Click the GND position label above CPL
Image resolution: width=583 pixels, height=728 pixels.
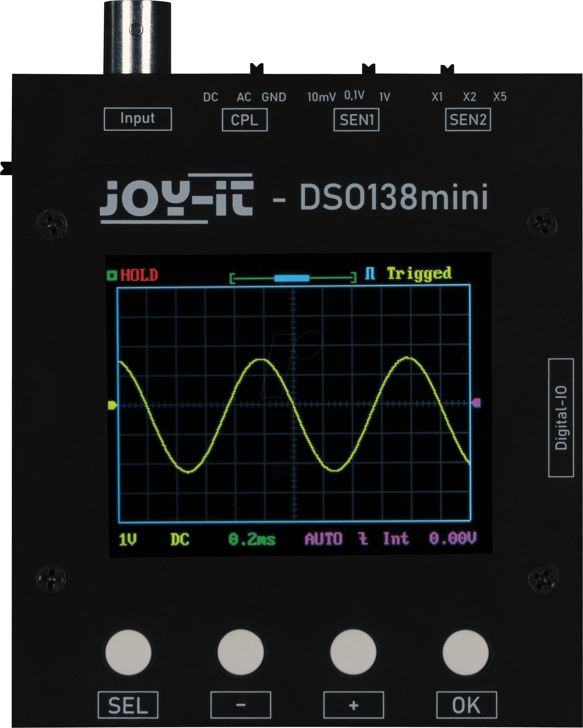(x=274, y=97)
